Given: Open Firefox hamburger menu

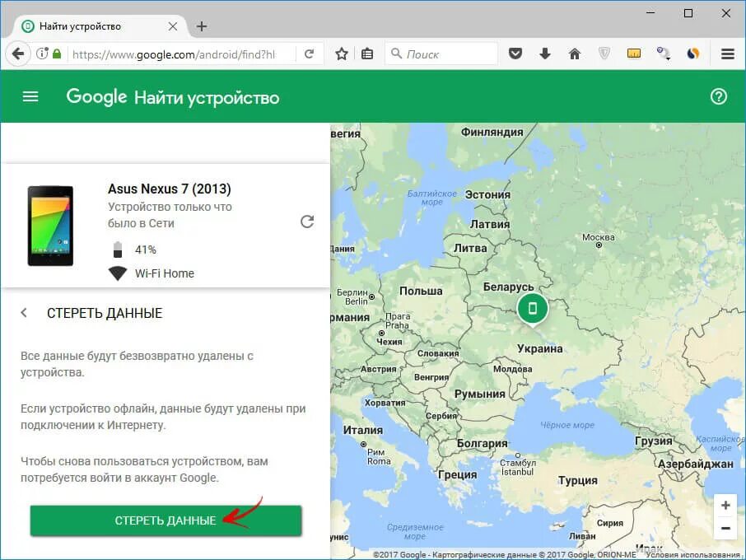Looking at the screenshot, I should [727, 54].
